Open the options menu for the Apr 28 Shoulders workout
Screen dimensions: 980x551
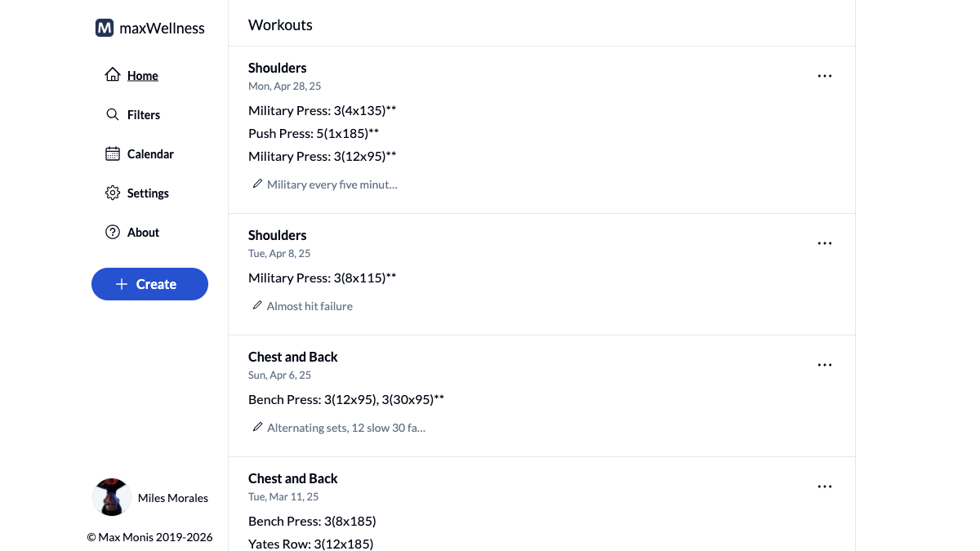click(x=824, y=75)
